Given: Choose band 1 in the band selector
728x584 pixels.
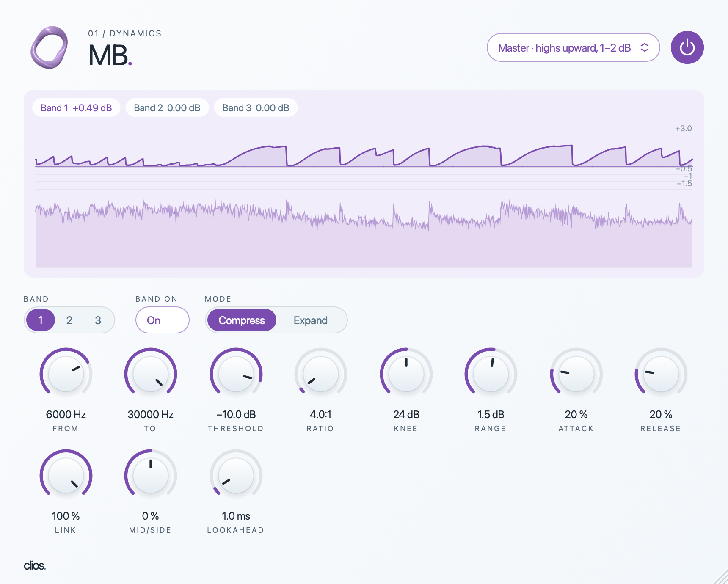Looking at the screenshot, I should (x=41, y=320).
